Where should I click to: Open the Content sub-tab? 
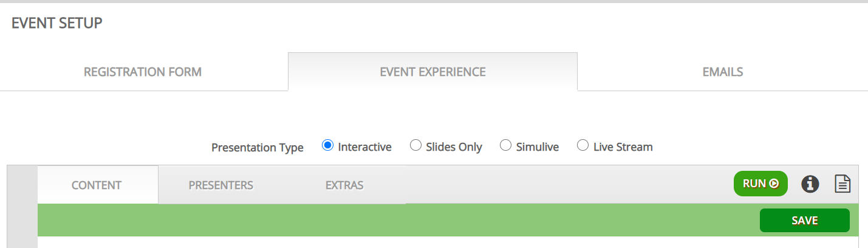[x=97, y=185]
